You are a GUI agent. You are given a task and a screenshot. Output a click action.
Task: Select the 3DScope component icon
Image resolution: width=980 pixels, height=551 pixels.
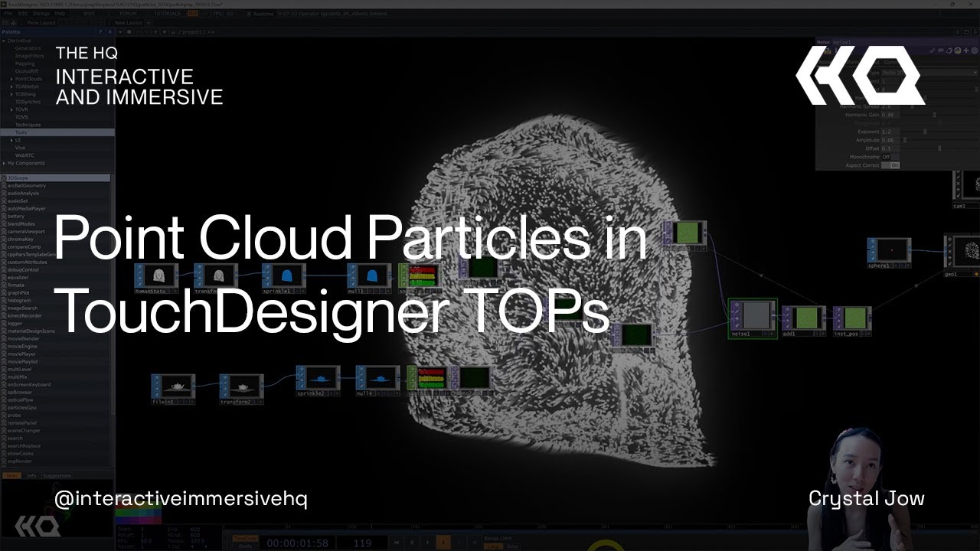pos(4,178)
